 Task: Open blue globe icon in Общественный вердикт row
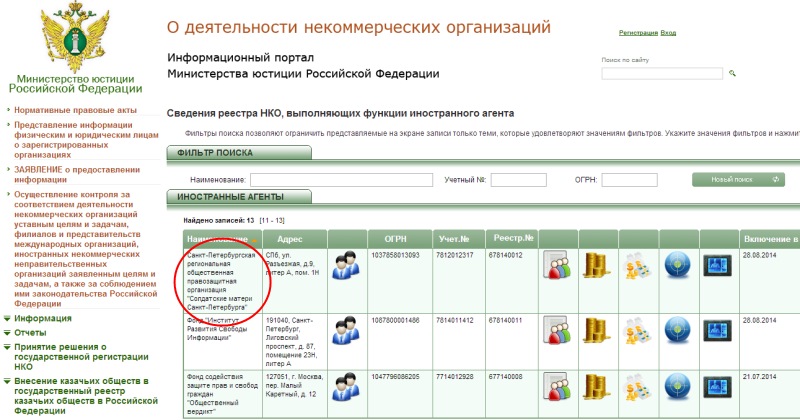tap(678, 387)
